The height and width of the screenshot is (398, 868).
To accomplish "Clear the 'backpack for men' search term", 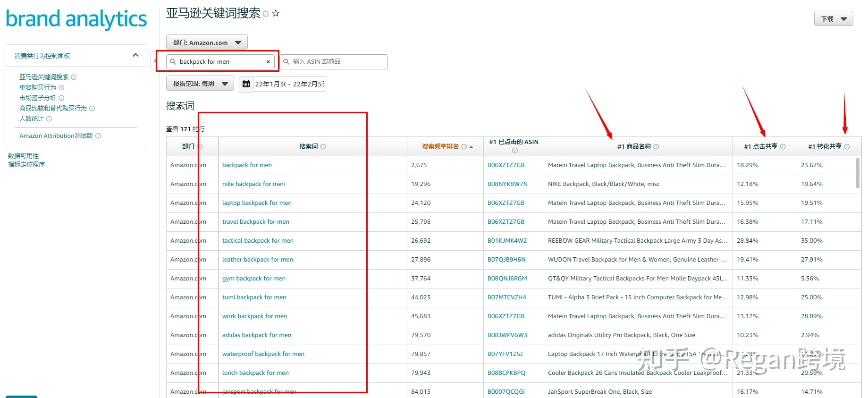I will [x=268, y=62].
